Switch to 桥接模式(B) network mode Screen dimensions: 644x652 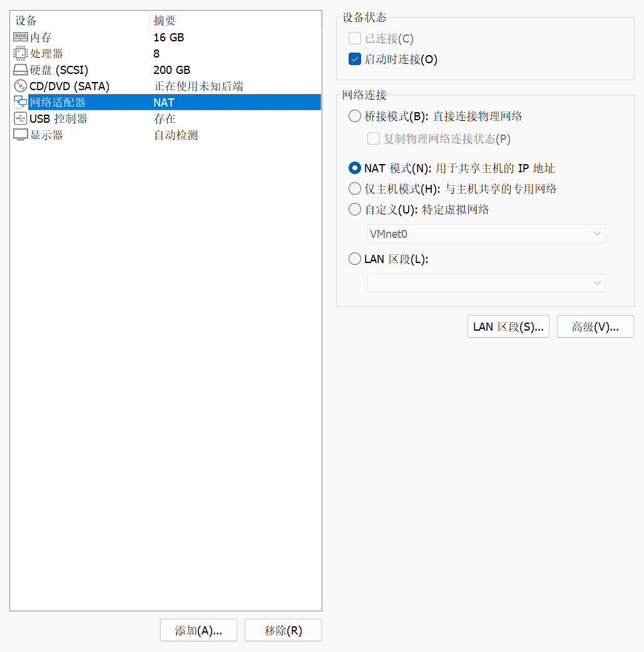[x=354, y=116]
